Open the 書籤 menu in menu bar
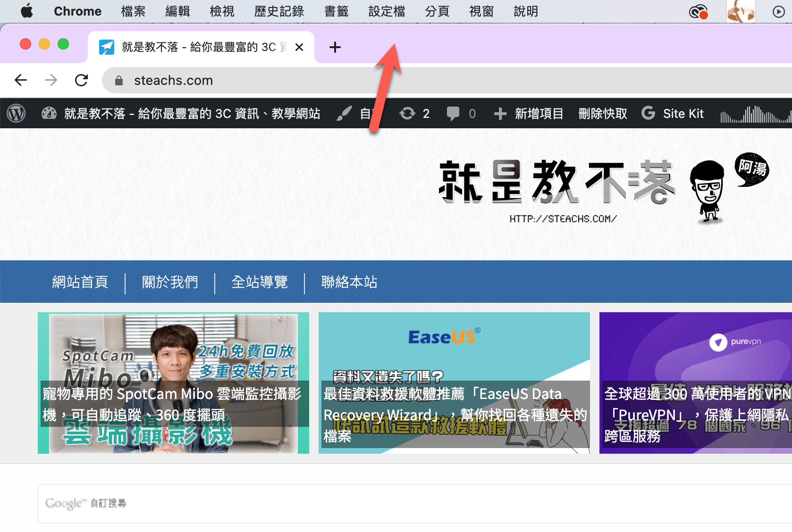 tap(336, 11)
